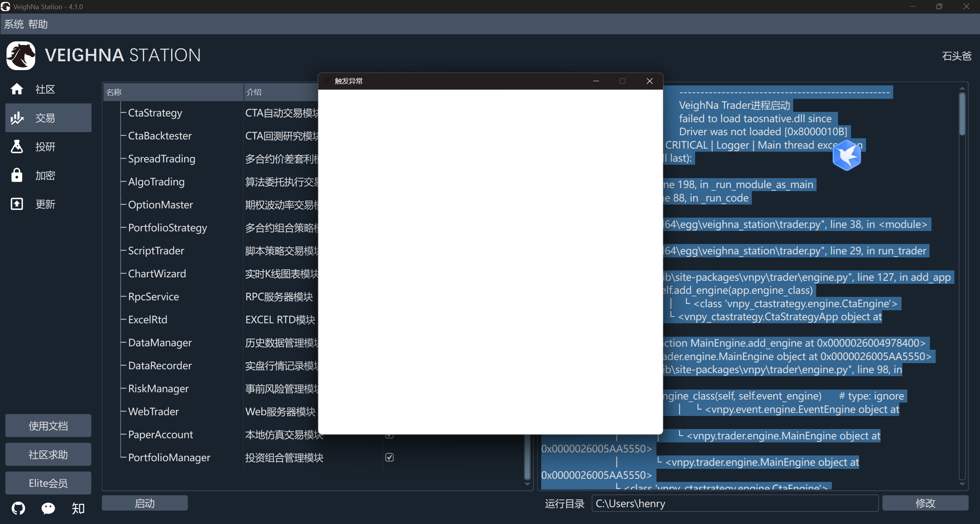Viewport: 980px width, 524px height.
Task: Open the 加密 lock sidebar icon
Action: click(x=17, y=175)
